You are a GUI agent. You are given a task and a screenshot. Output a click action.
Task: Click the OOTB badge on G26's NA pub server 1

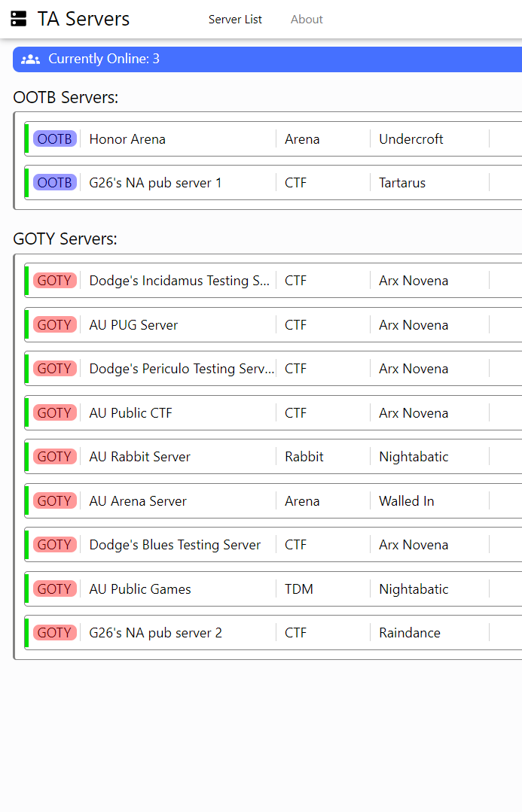pyautogui.click(x=55, y=183)
